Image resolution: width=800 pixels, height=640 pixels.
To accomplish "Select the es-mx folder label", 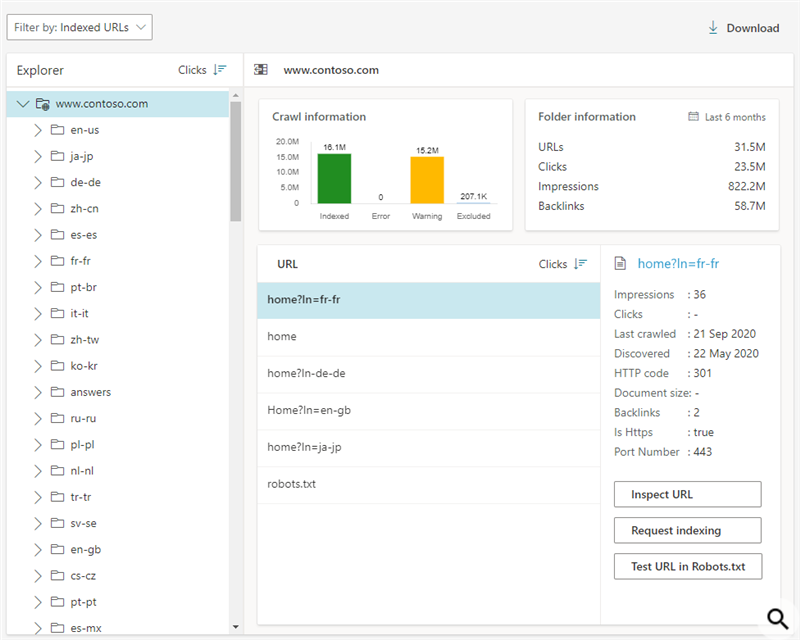I will point(86,628).
